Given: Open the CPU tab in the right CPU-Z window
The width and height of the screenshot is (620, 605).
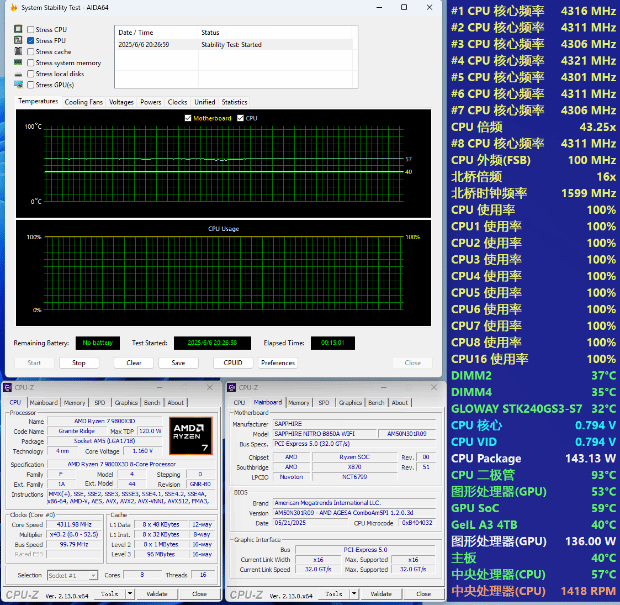Looking at the screenshot, I should pyautogui.click(x=239, y=403).
